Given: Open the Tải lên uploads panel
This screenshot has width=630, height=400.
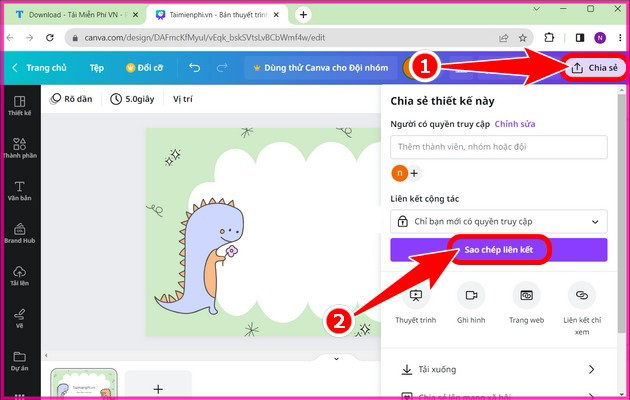Looking at the screenshot, I should (x=20, y=276).
